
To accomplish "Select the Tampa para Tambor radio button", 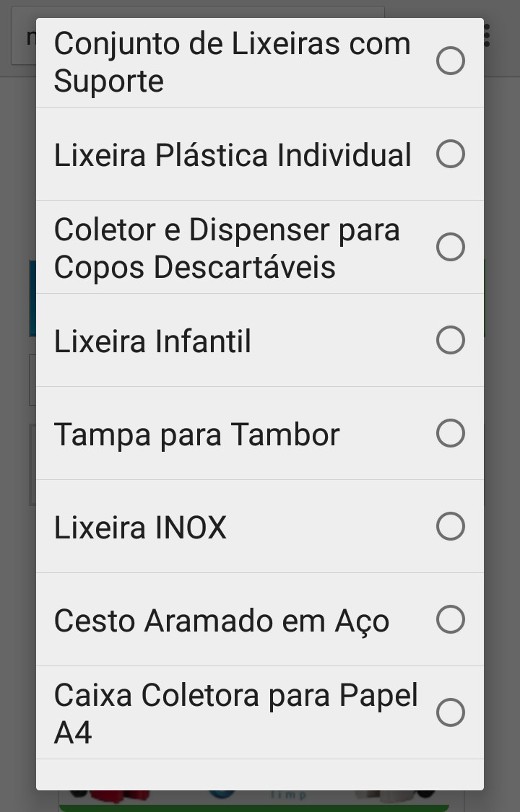I will [451, 433].
